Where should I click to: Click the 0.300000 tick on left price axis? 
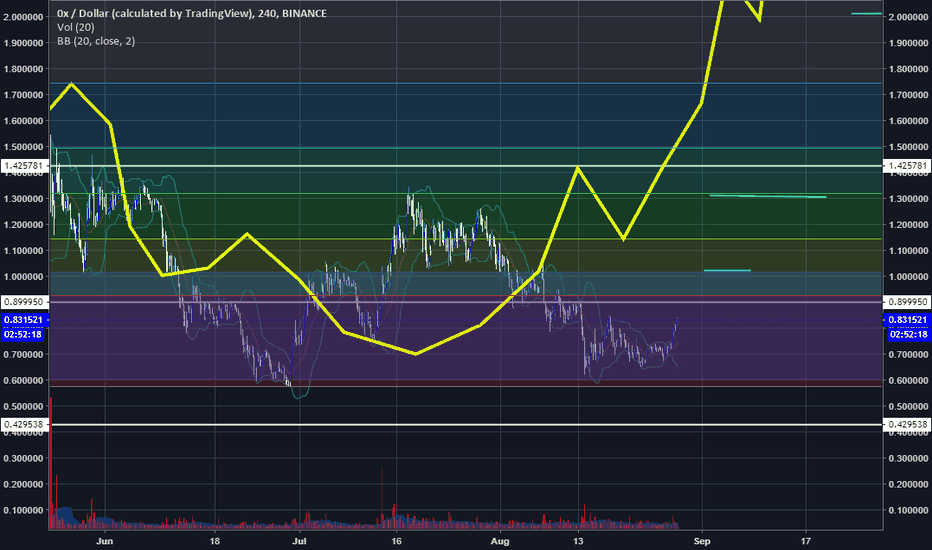(23, 458)
